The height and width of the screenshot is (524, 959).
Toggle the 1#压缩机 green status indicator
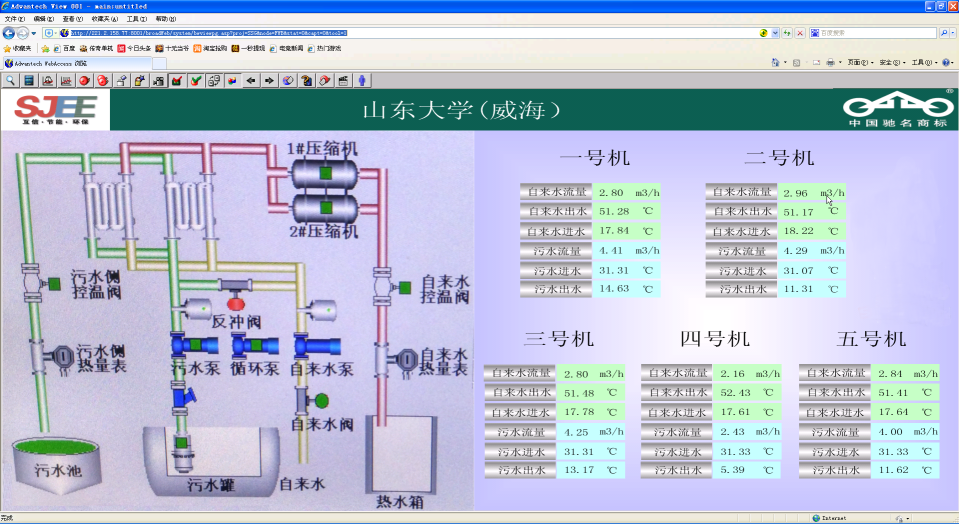point(325,174)
